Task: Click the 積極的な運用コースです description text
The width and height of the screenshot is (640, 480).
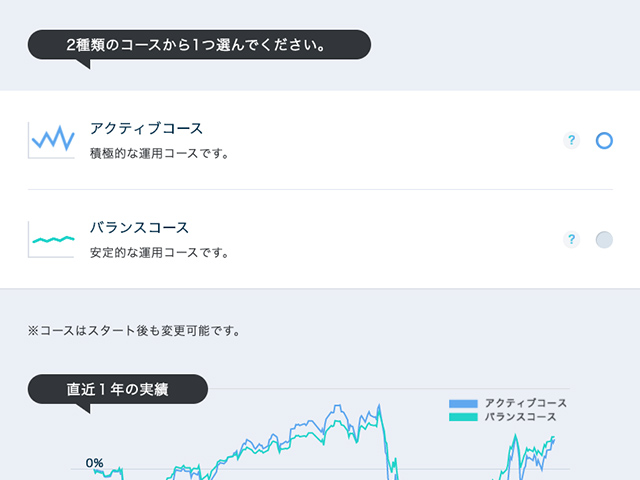Action: [159, 154]
